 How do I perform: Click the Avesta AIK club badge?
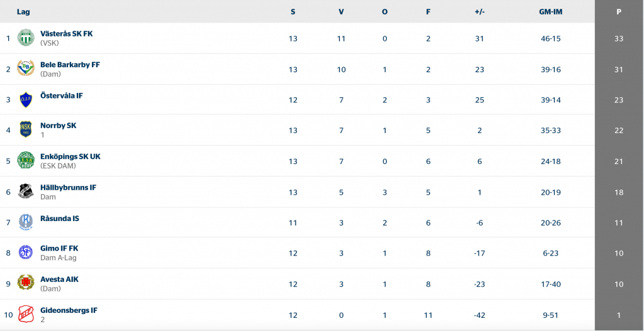tap(26, 283)
